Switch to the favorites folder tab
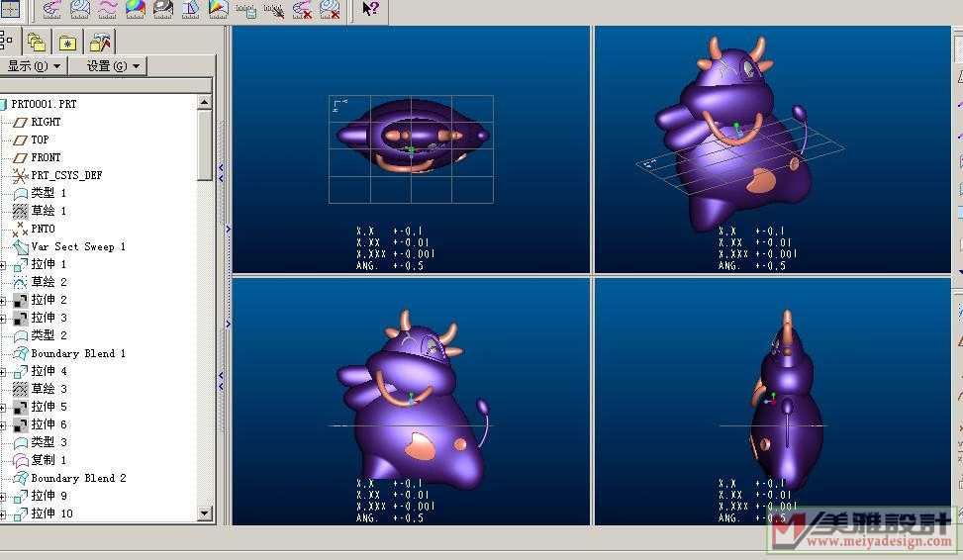Screen dimensions: 963x560 pos(67,43)
